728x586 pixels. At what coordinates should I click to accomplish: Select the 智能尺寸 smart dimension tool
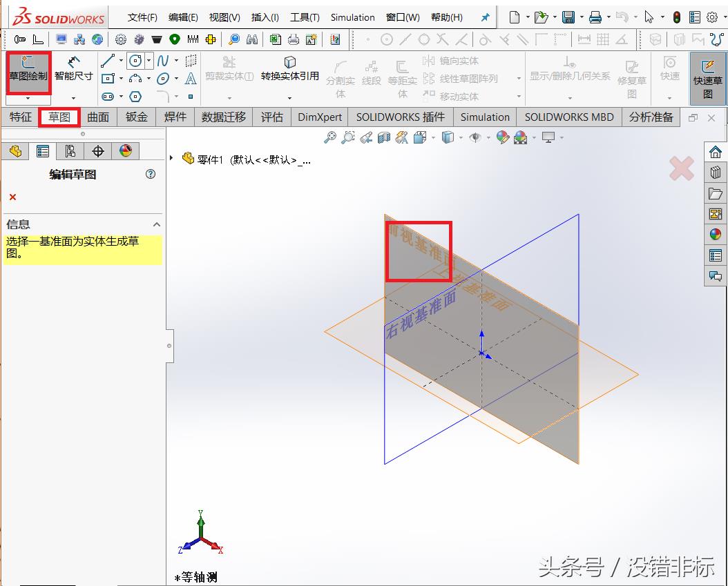(73, 69)
